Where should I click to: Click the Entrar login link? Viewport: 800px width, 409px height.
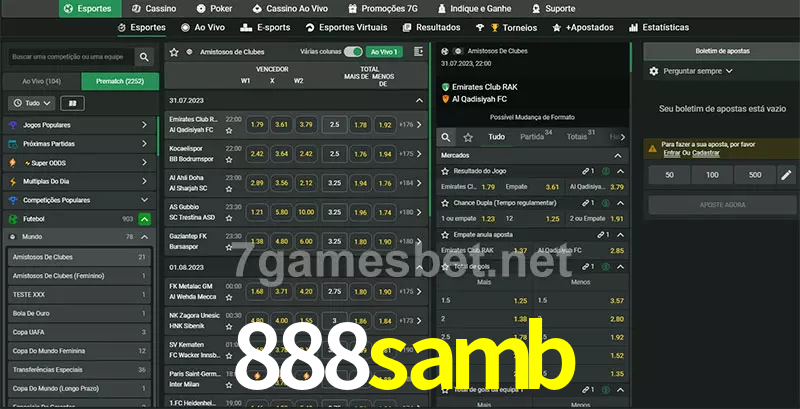671,153
